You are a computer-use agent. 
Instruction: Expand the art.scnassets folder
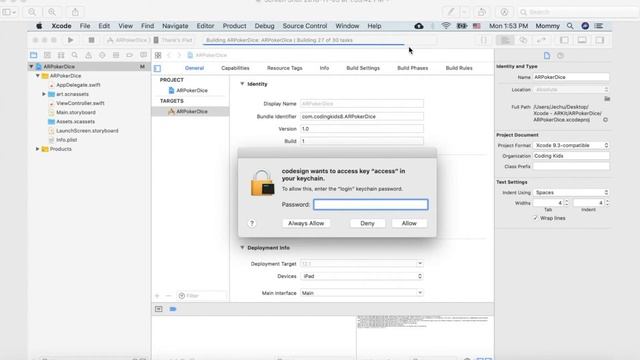pos(44,94)
